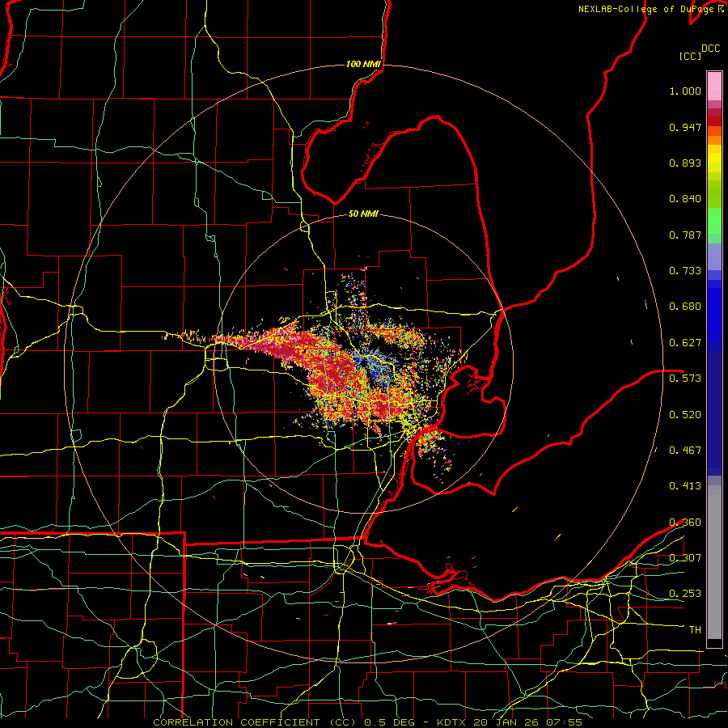The height and width of the screenshot is (728, 728).
Task: Click the 0.787 scale value
Action: [x=685, y=235]
